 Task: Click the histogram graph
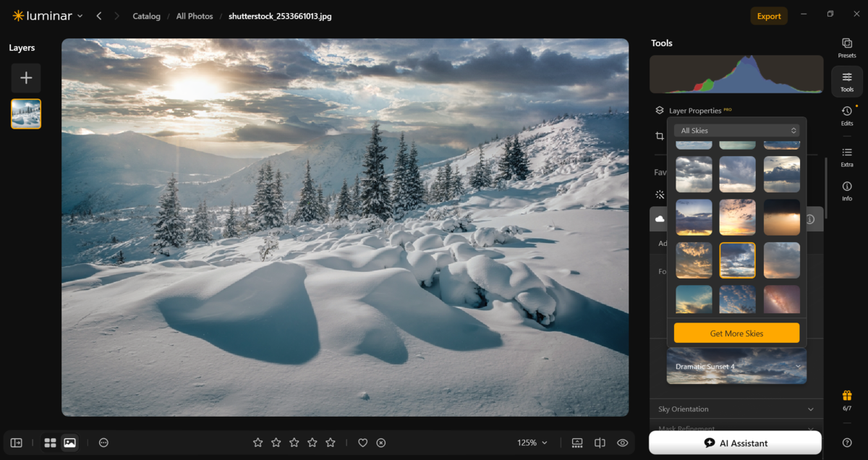tap(736, 74)
